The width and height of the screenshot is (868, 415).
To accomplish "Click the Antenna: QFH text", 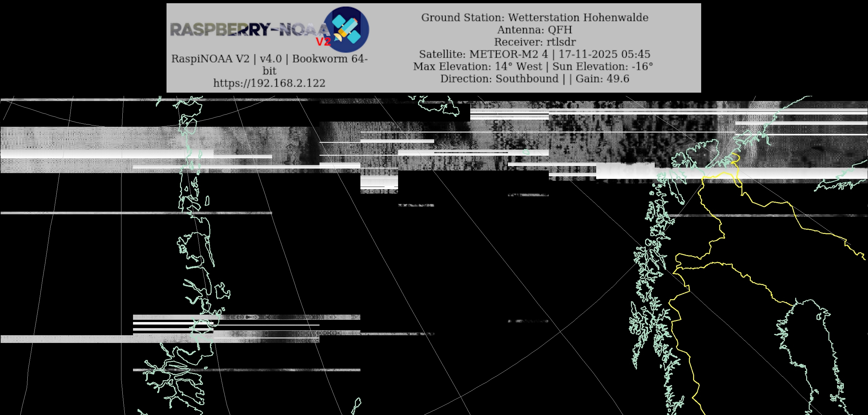I will [534, 30].
